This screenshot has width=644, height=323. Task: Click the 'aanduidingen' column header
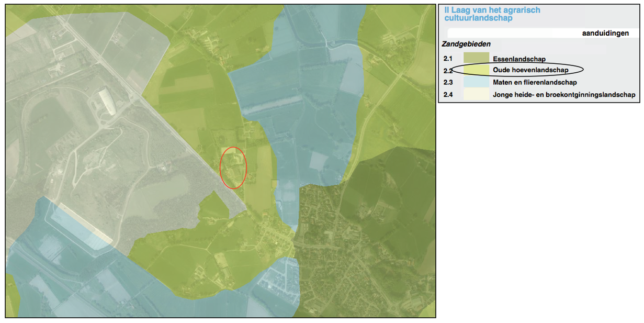(x=605, y=33)
